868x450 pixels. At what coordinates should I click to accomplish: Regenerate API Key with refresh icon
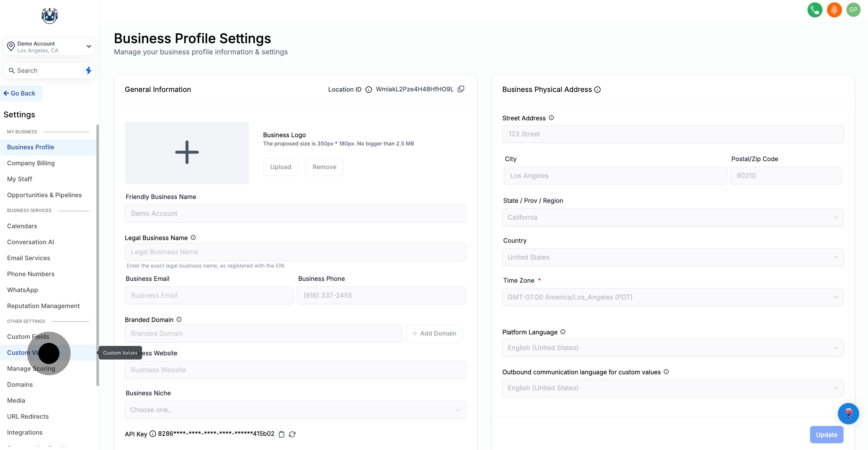tap(292, 434)
